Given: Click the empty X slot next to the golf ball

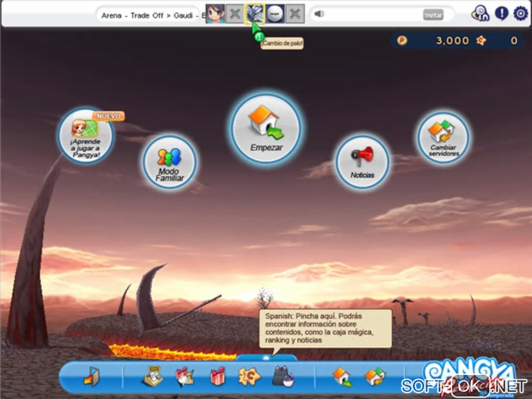Looking at the screenshot, I should coord(295,14).
